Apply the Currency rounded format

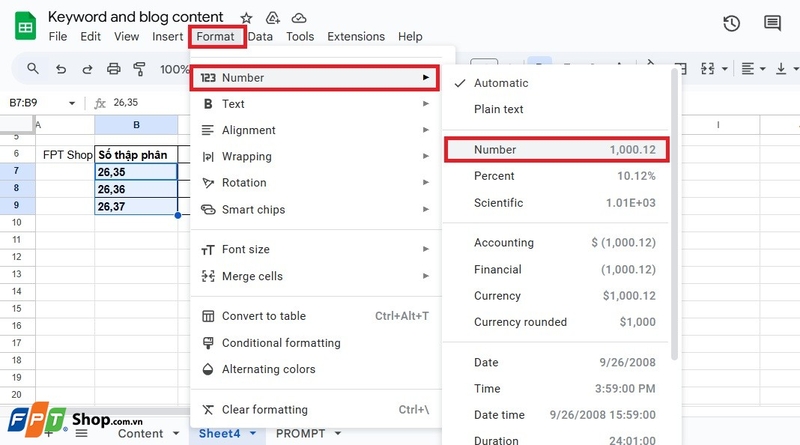(556, 322)
